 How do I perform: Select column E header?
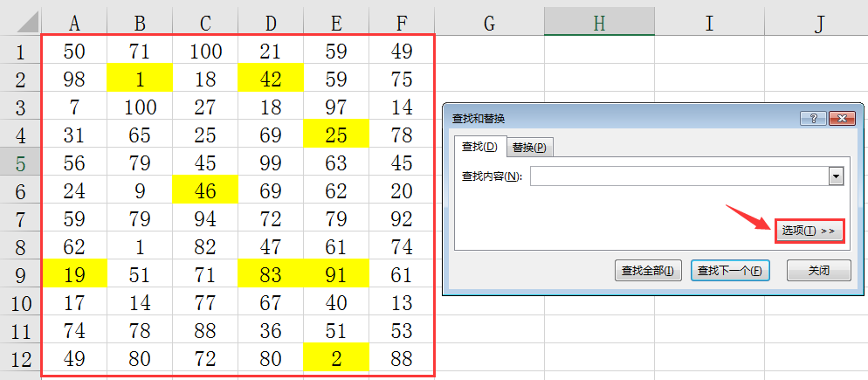click(x=336, y=23)
